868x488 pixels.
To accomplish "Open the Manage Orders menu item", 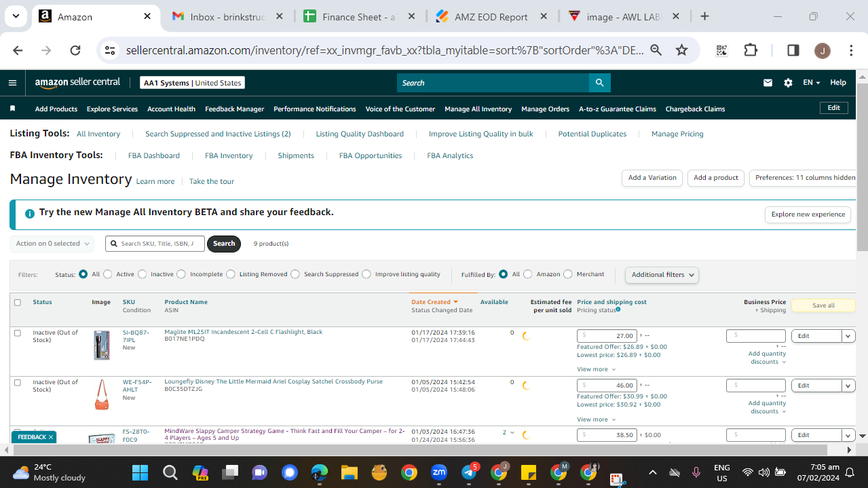I will [545, 109].
